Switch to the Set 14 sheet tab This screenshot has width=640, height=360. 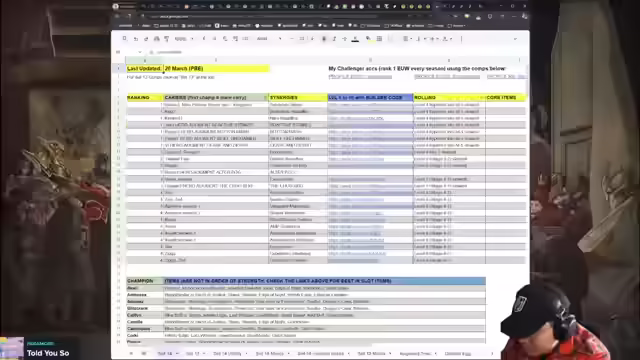tap(168, 353)
